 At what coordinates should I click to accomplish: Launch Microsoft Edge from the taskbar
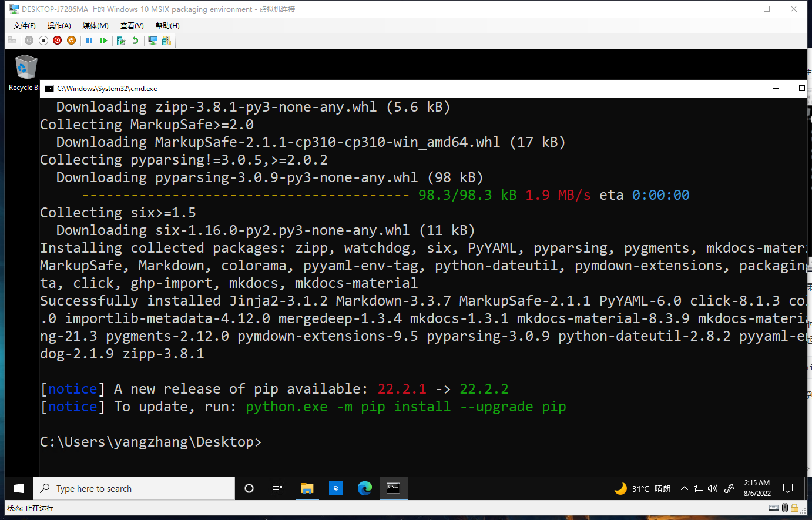pos(365,488)
